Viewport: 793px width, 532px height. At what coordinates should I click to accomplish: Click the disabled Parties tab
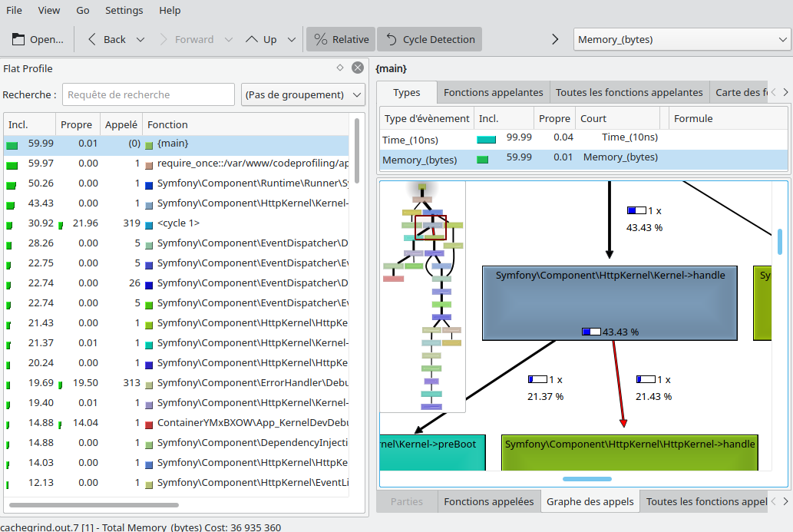(407, 501)
